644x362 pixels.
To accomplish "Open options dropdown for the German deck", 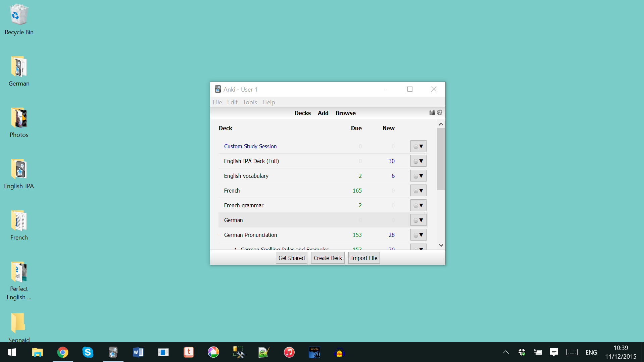I will point(418,220).
